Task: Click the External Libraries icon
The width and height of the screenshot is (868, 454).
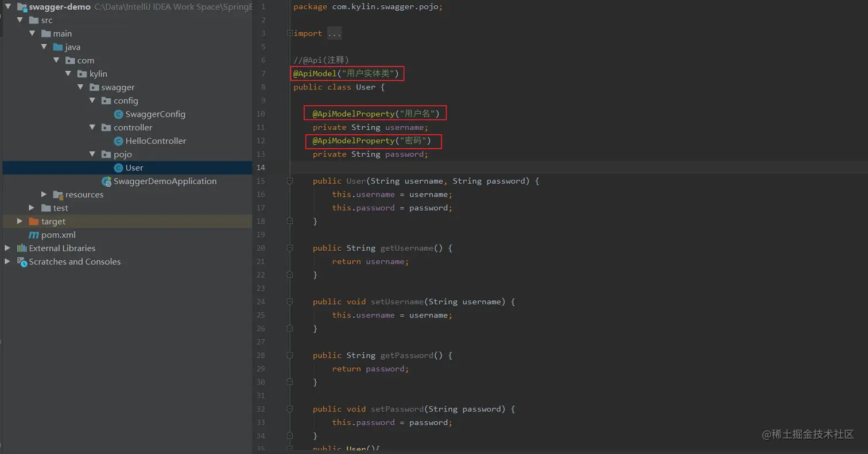Action: tap(22, 248)
